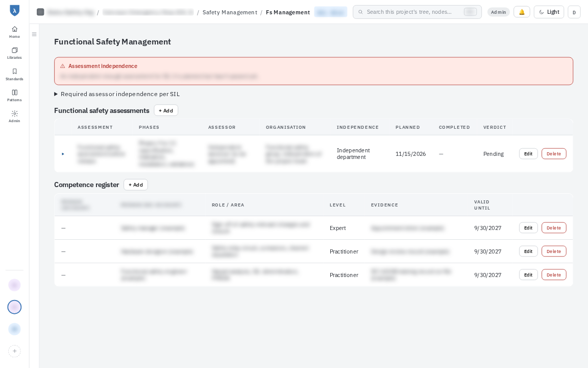The width and height of the screenshot is (588, 368).
Task: Navigate to Safety Management breadcrumb
Action: [230, 12]
